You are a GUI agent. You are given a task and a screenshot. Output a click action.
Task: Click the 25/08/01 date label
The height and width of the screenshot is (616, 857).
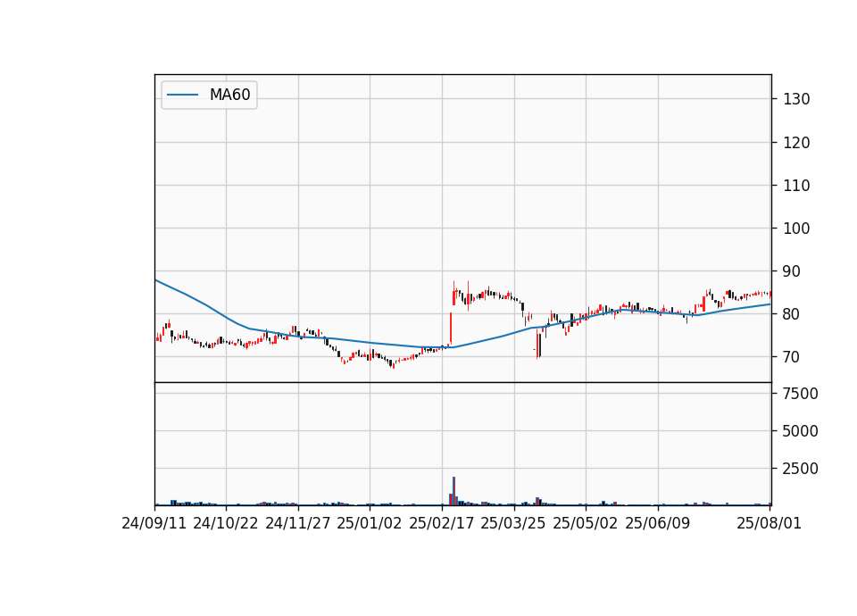pyautogui.click(x=769, y=523)
